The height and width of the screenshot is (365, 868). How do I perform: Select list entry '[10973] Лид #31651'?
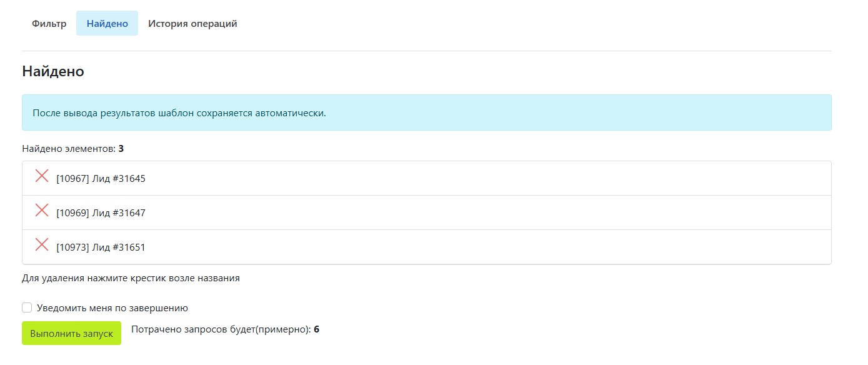point(101,247)
